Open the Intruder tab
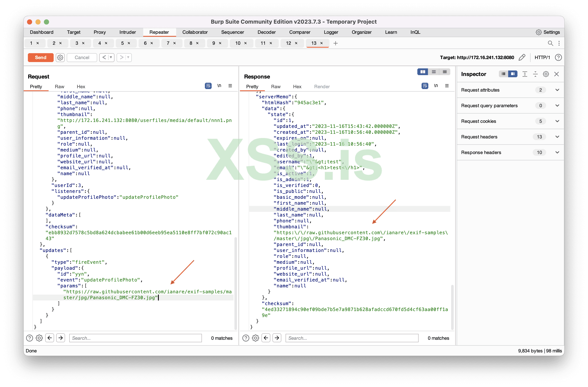Image resolution: width=588 pixels, height=387 pixels. pos(128,32)
